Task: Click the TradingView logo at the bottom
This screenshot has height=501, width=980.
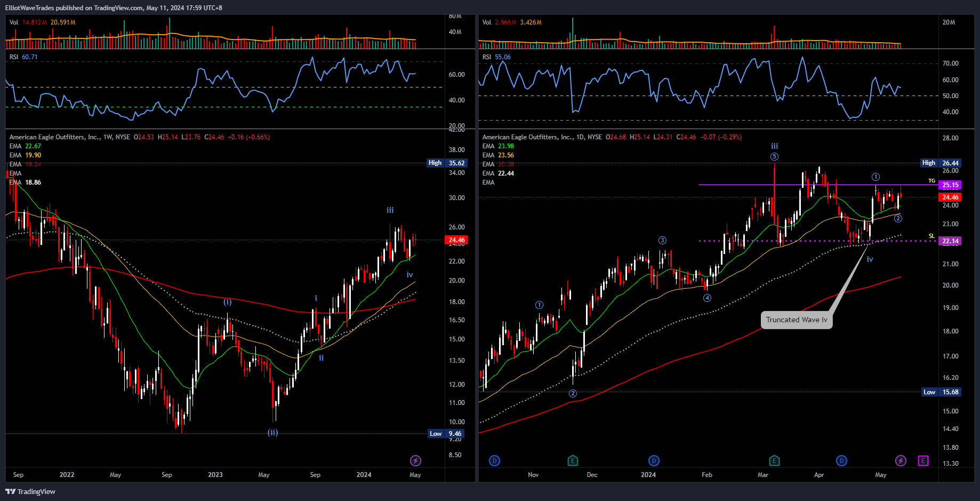Action: pyautogui.click(x=30, y=491)
